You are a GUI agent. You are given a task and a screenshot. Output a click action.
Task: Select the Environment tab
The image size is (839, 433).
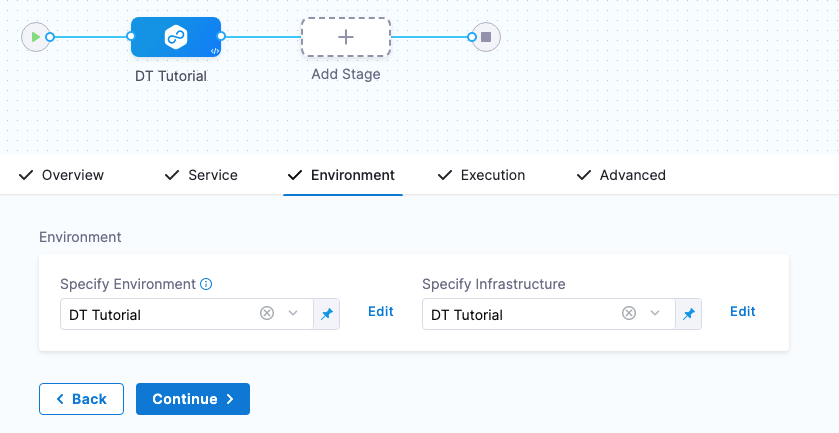click(342, 175)
